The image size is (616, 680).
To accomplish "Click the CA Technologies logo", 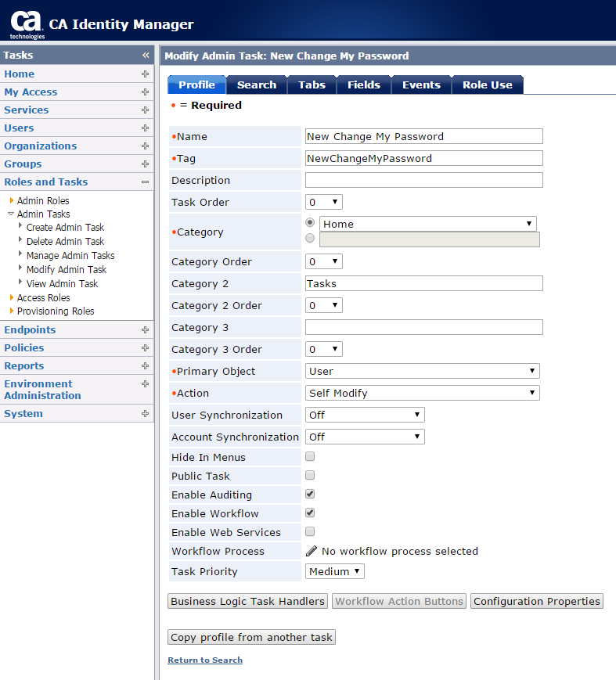I will (27, 22).
